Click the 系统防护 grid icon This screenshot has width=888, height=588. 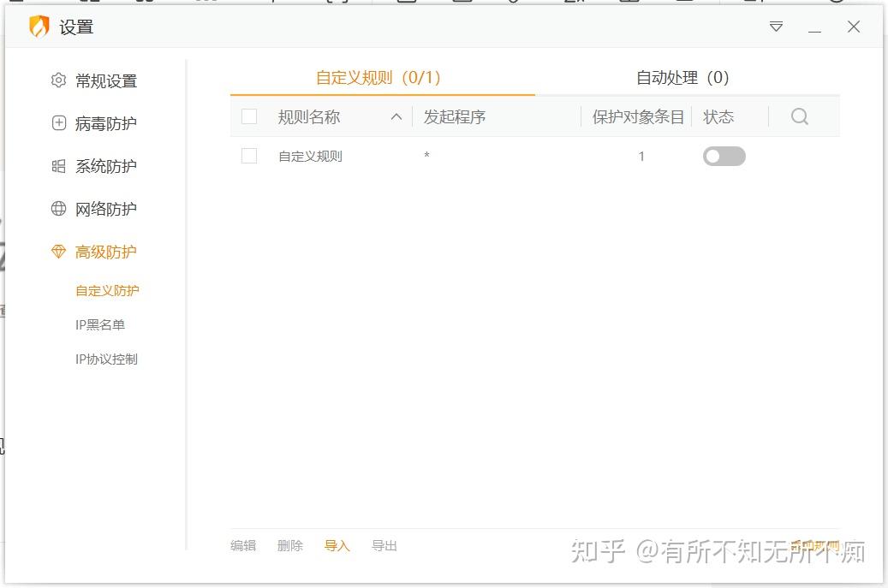coord(59,166)
